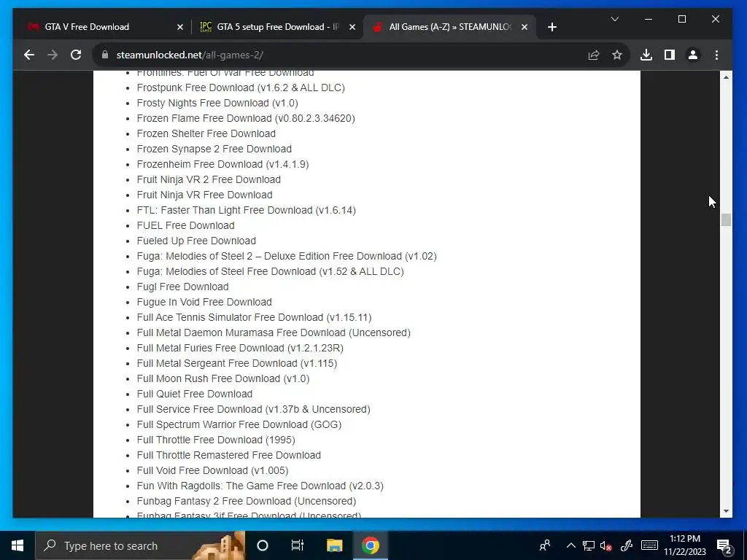Image resolution: width=747 pixels, height=560 pixels.
Task: Open Full Quiet Free Download link
Action: (194, 394)
